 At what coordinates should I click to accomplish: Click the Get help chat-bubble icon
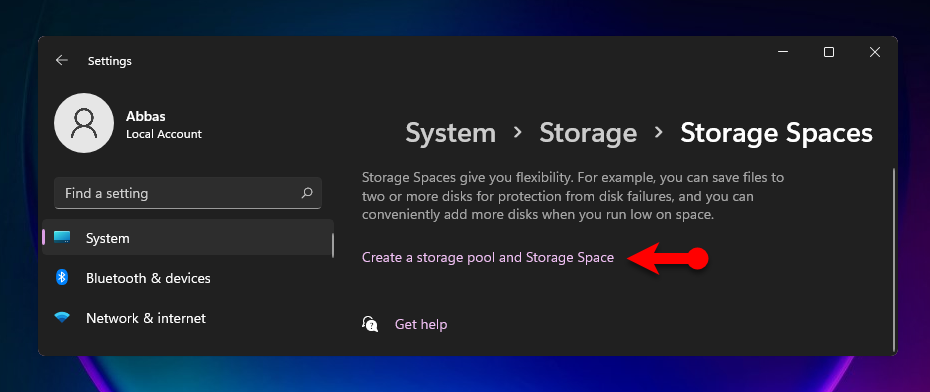pyautogui.click(x=370, y=324)
